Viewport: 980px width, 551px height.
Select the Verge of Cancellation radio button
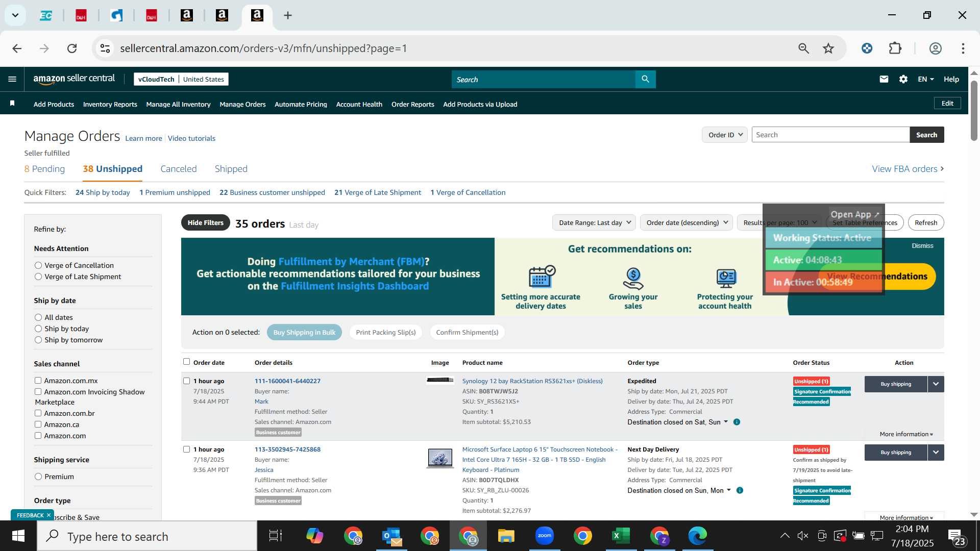(38, 265)
